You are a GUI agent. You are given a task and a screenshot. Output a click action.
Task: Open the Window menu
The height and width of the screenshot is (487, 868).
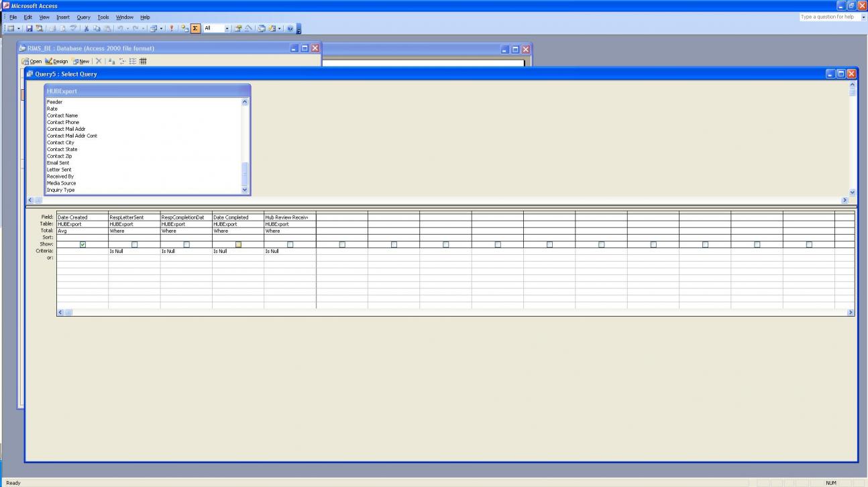coord(125,17)
